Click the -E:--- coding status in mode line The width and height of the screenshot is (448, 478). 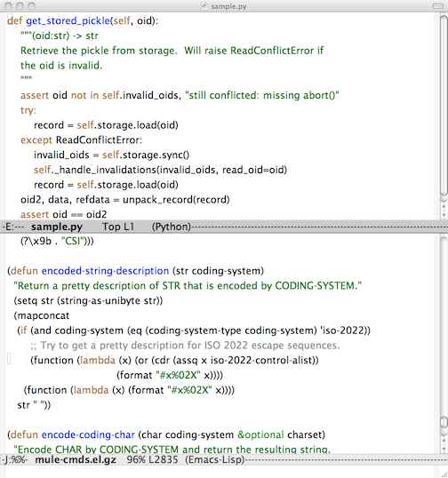pos(13,227)
